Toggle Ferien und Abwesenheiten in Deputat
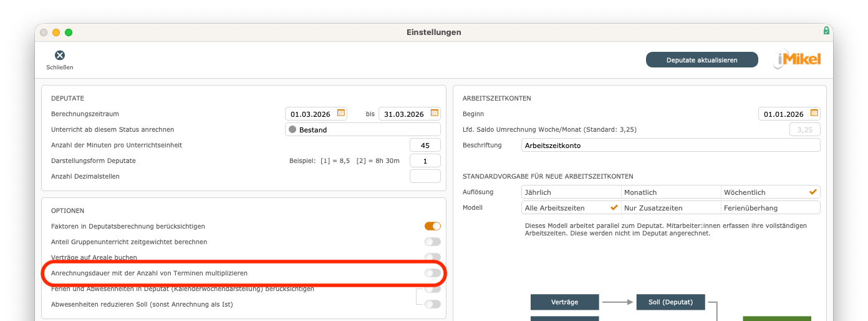This screenshot has height=321, width=868. point(433,289)
